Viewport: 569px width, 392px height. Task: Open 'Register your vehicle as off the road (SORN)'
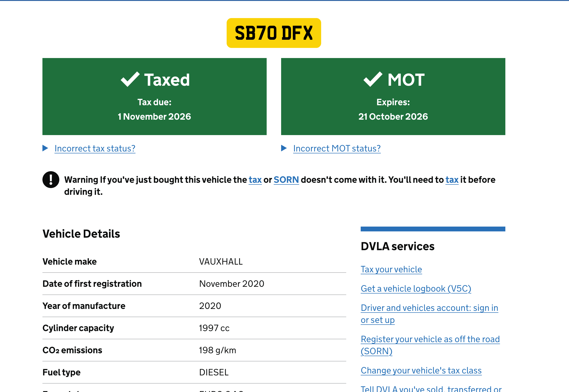point(430,339)
